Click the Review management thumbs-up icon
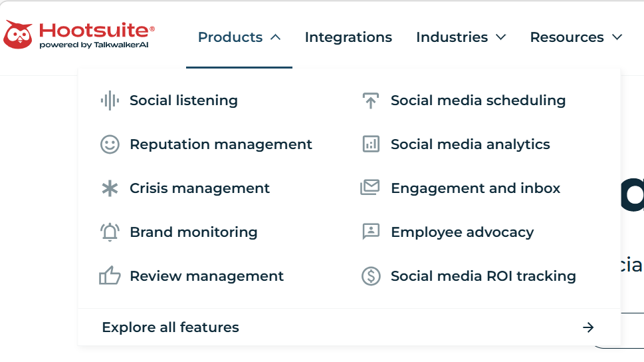This screenshot has height=362, width=644. (110, 276)
